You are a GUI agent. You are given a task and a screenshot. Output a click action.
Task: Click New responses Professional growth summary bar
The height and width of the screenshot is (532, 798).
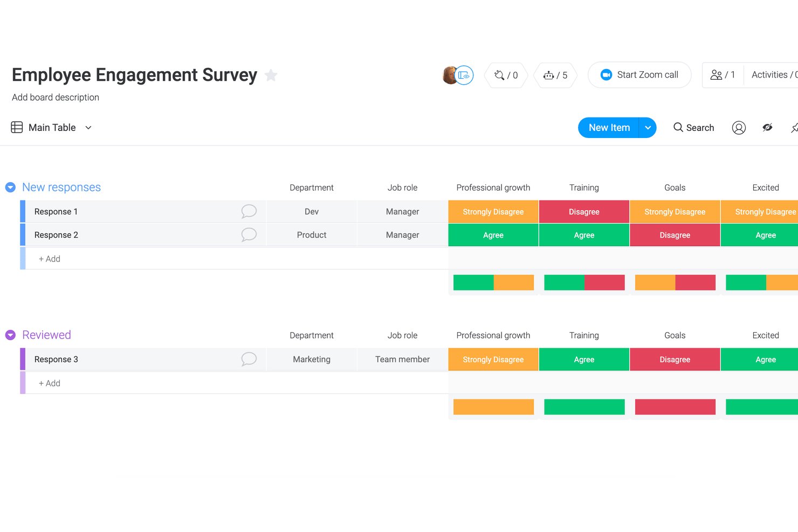(493, 282)
